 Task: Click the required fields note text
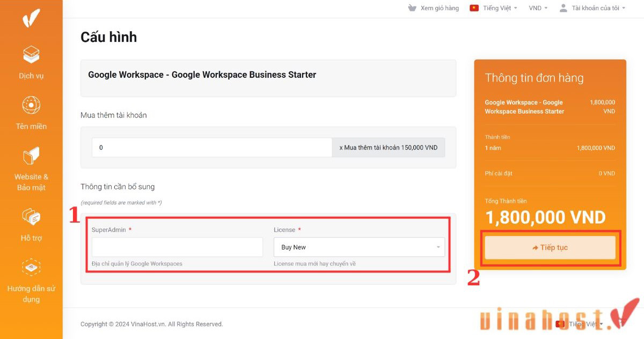(121, 203)
